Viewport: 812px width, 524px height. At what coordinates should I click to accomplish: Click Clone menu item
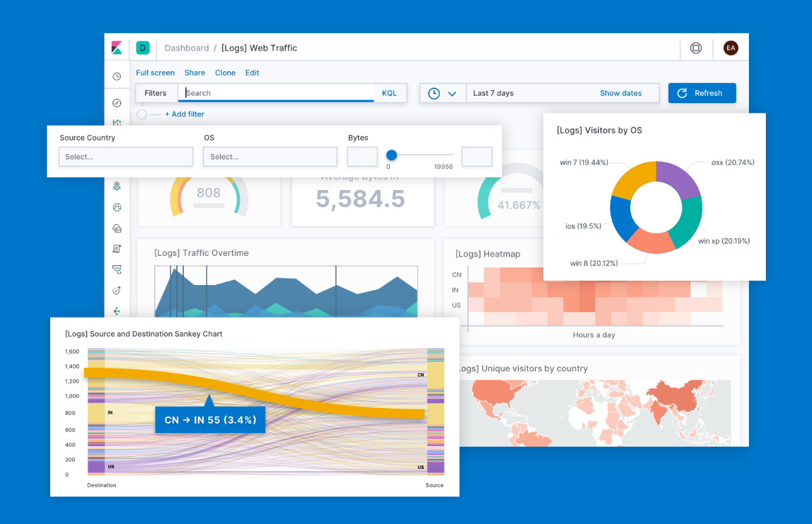225,73
